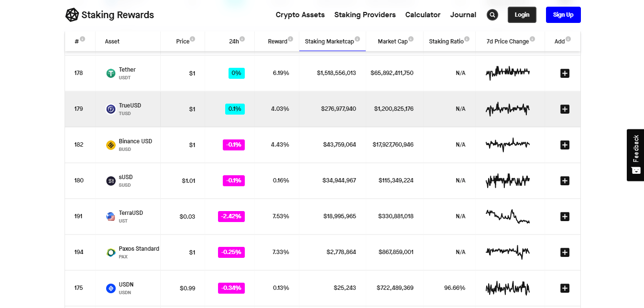644x308 pixels.
Task: Click the Paxos Standard coin icon
Action: (x=111, y=252)
